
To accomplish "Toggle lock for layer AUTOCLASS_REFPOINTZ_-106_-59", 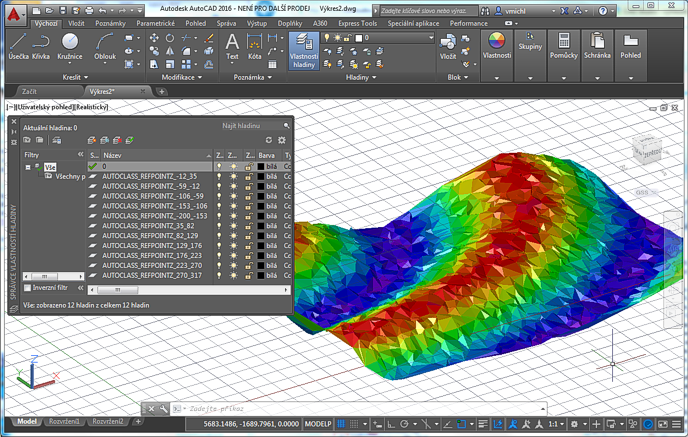I will point(249,196).
